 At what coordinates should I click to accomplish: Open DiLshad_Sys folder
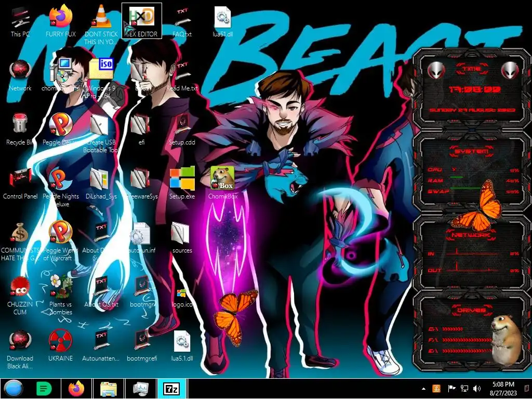(x=101, y=183)
